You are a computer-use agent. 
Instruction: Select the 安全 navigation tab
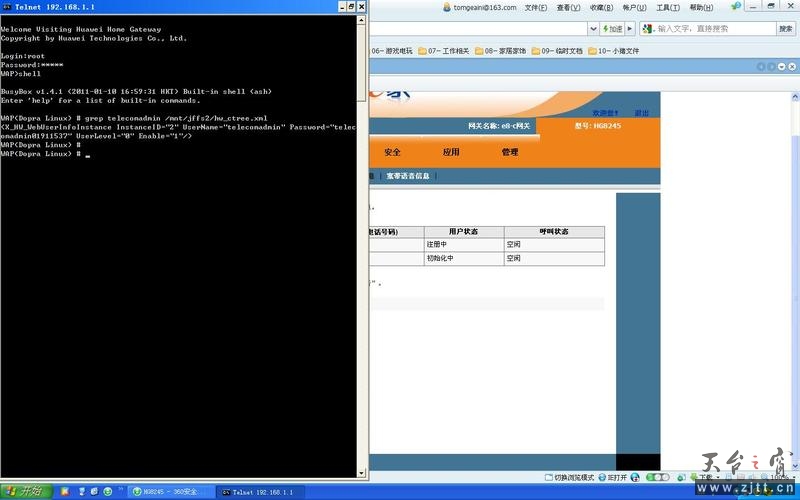392,152
